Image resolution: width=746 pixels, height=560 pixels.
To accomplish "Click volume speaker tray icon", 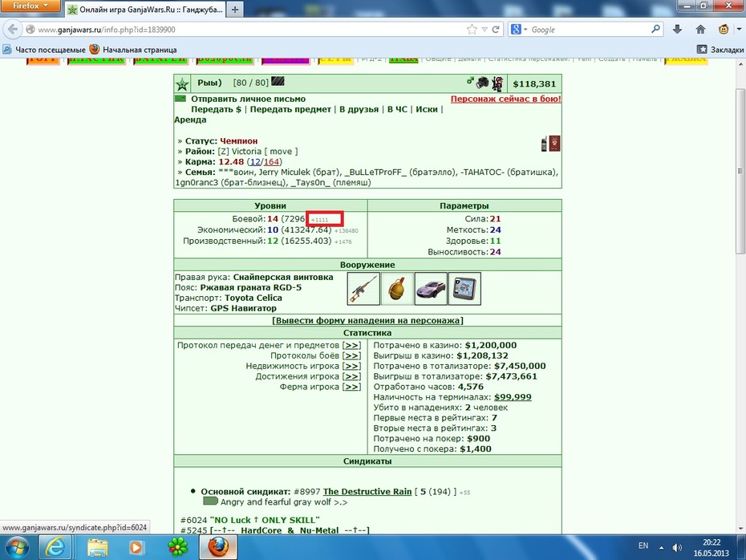I will coord(677,548).
